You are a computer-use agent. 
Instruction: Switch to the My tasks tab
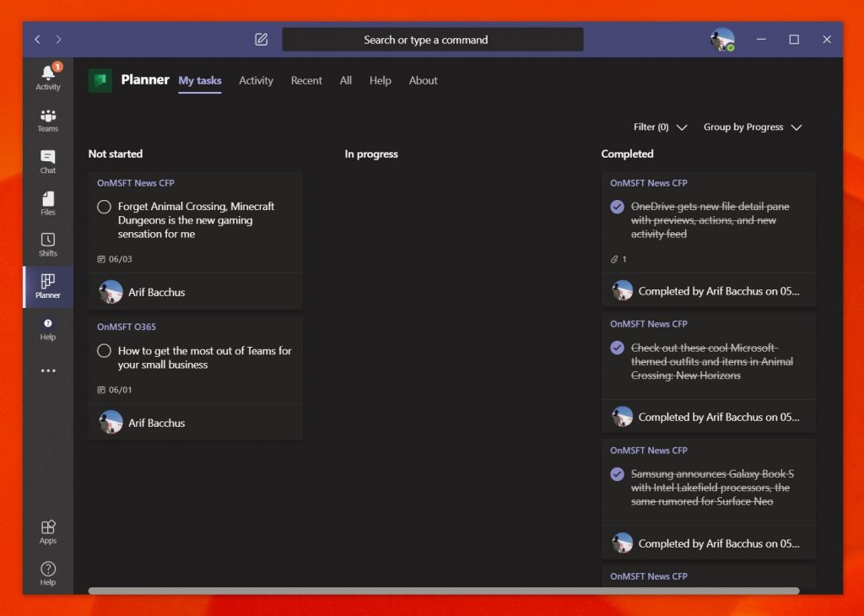point(199,81)
